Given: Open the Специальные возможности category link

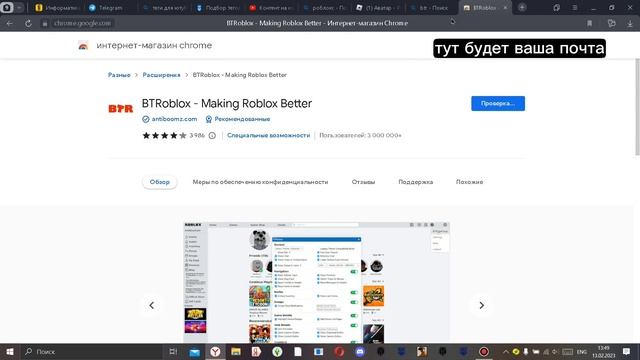Looking at the screenshot, I should pos(269,136).
